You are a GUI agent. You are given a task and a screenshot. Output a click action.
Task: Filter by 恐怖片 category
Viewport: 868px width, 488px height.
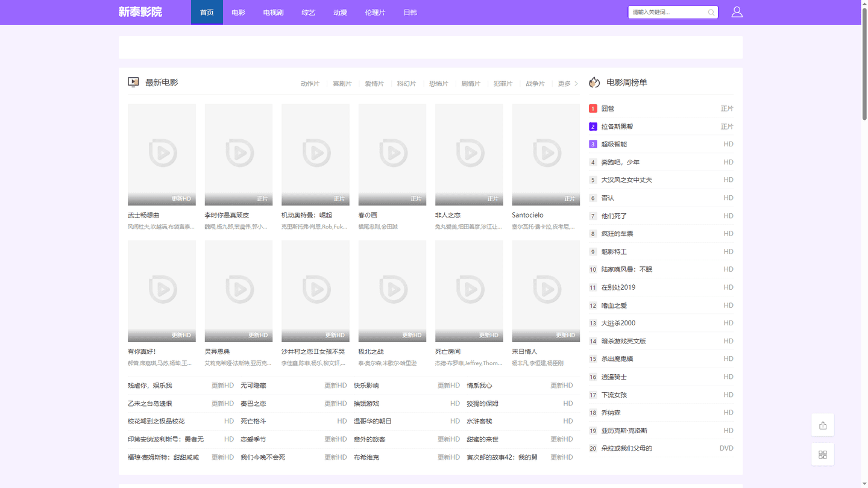click(x=439, y=84)
